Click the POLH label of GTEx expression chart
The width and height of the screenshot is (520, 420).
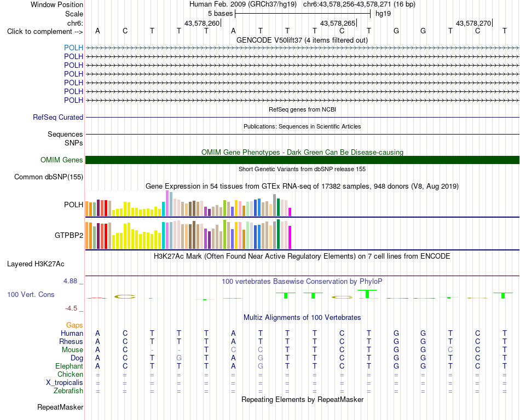[x=74, y=205]
